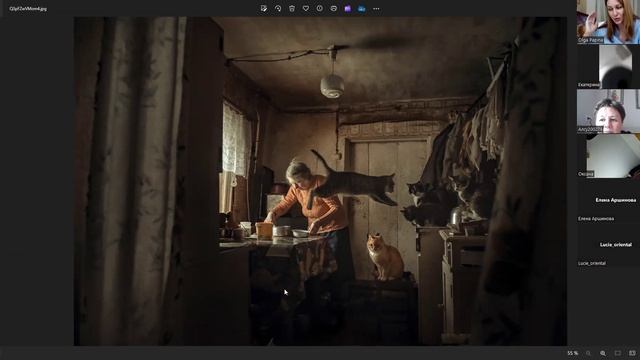Image resolution: width=640 pixels, height=360 pixels.
Task: Zoom out with the minus magnifier icon
Action: pyautogui.click(x=588, y=353)
